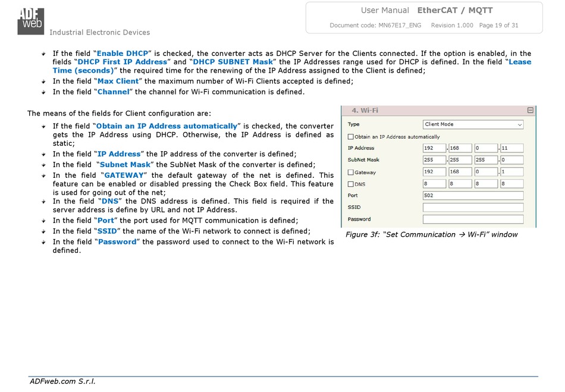Click the 'DHCP First IP Address' text
The image size is (565, 392).
[x=123, y=62]
